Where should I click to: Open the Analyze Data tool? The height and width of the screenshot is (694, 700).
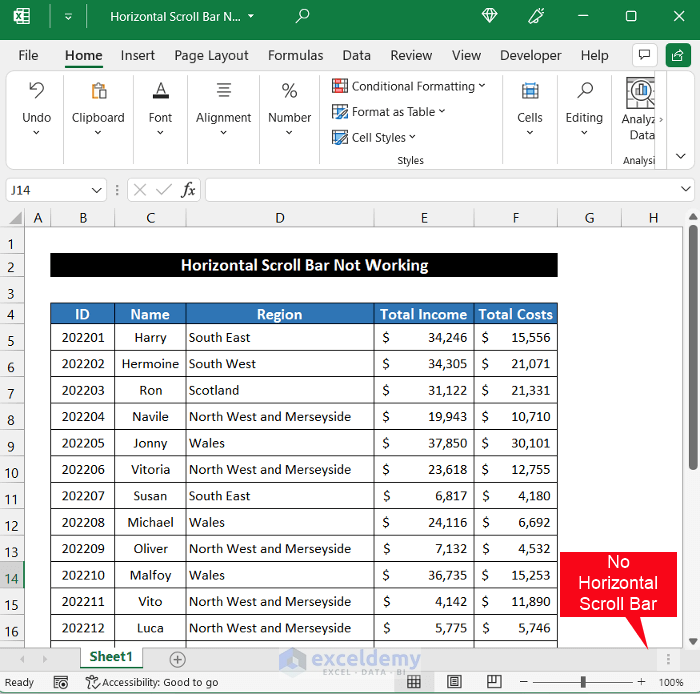point(640,92)
